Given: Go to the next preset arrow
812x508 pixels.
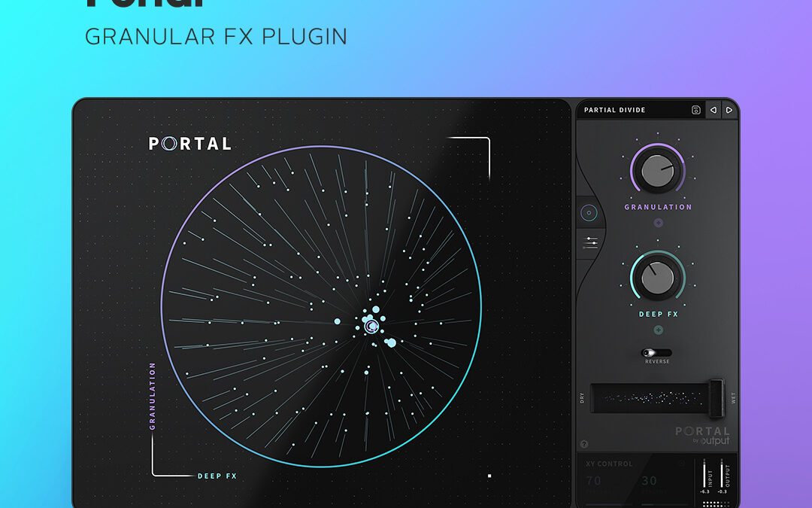Looking at the screenshot, I should click(x=729, y=111).
